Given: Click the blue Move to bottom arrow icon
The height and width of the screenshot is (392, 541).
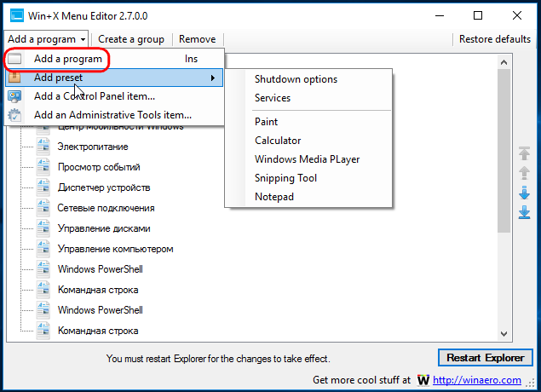Looking at the screenshot, I should coord(524,212).
